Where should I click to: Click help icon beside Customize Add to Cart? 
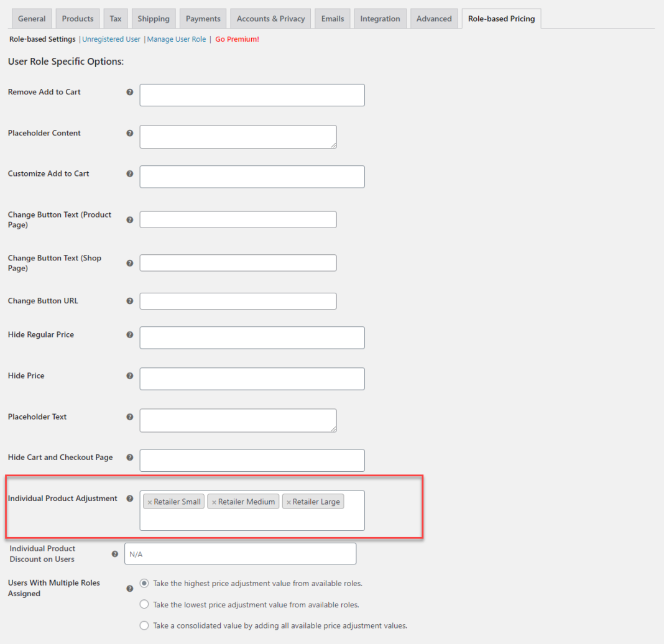[x=129, y=173]
